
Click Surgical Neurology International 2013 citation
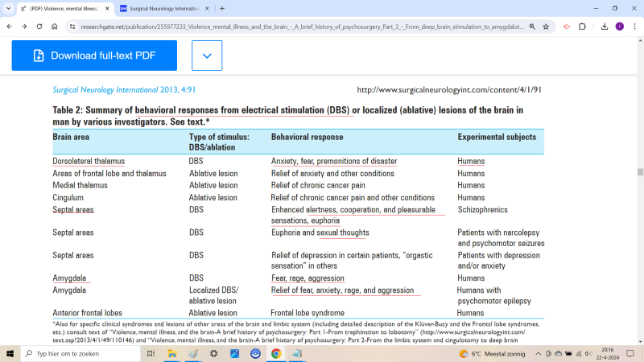(x=124, y=89)
